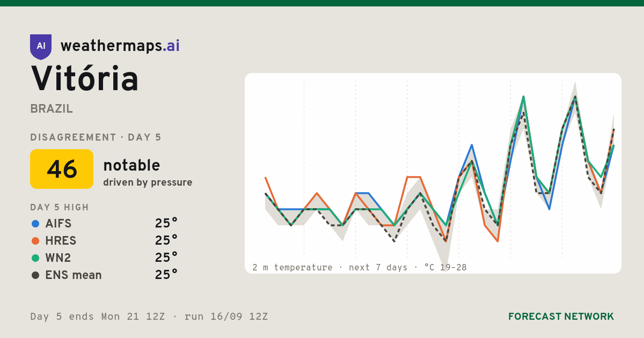Viewport: 644px width, 338px height.
Task: Click 'driven by pressure' caption
Action: coord(148,182)
